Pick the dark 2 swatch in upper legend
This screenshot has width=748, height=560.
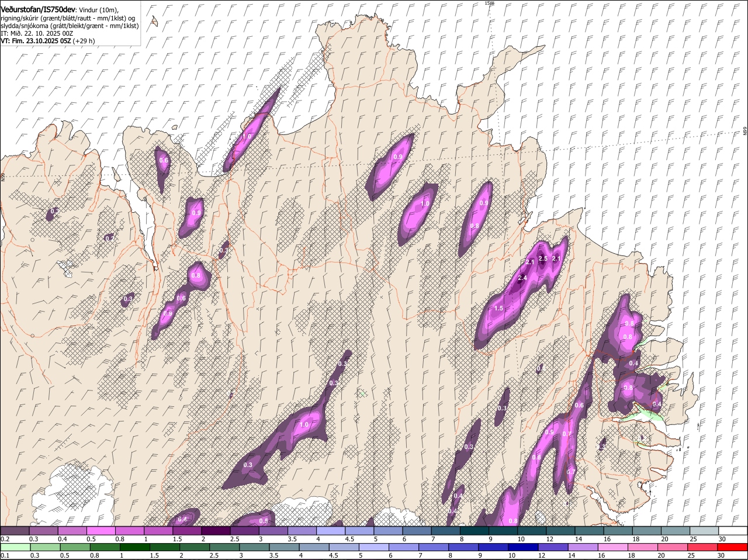pos(216,531)
